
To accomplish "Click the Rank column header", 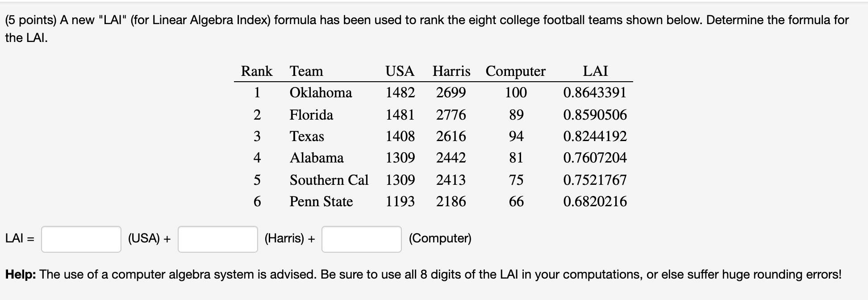I will click(257, 71).
